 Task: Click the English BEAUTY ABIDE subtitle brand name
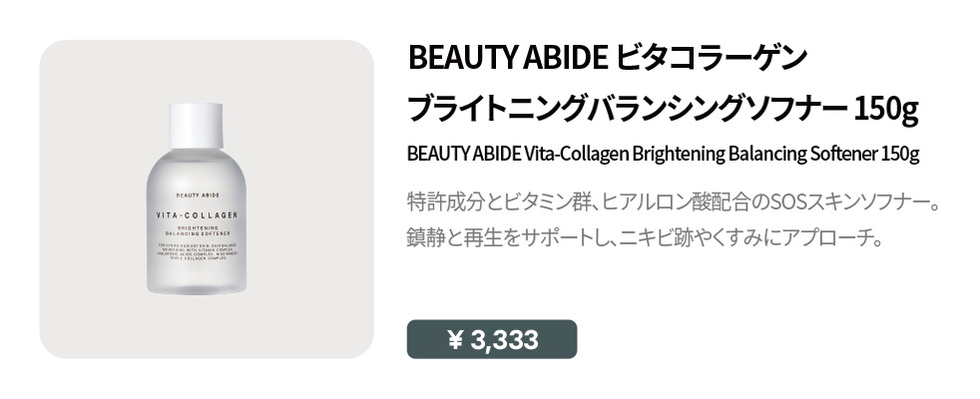pyautogui.click(x=465, y=155)
